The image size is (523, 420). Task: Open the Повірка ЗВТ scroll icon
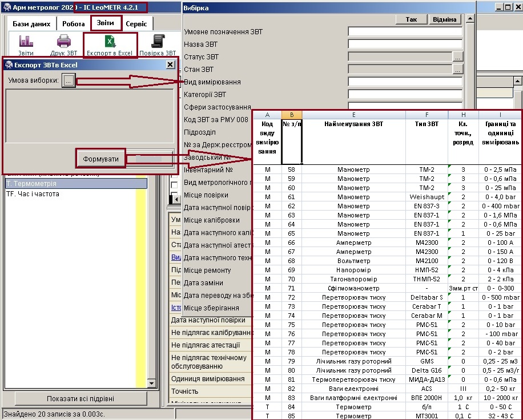point(158,42)
